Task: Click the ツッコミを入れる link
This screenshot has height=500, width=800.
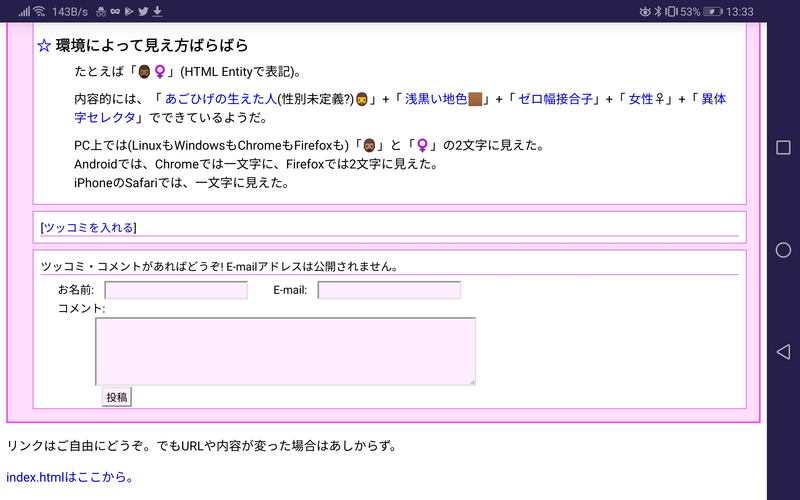Action: click(x=89, y=228)
